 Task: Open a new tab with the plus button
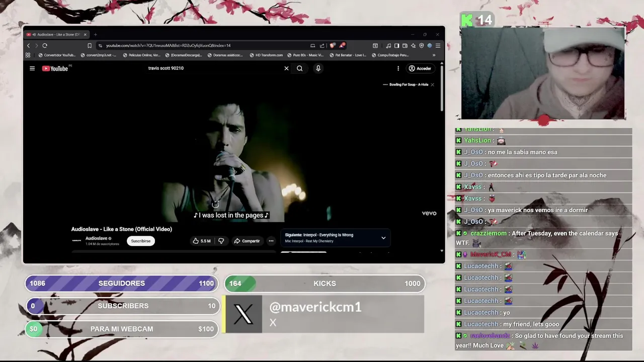95,34
